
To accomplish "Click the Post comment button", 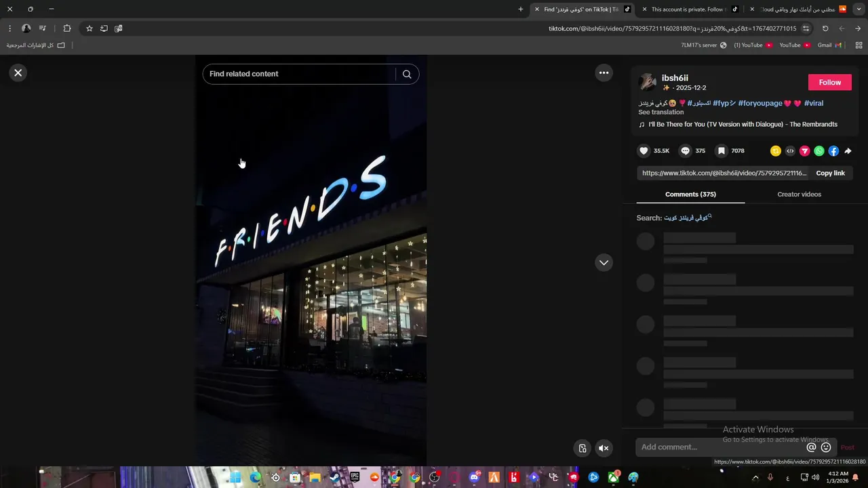I will (847, 447).
